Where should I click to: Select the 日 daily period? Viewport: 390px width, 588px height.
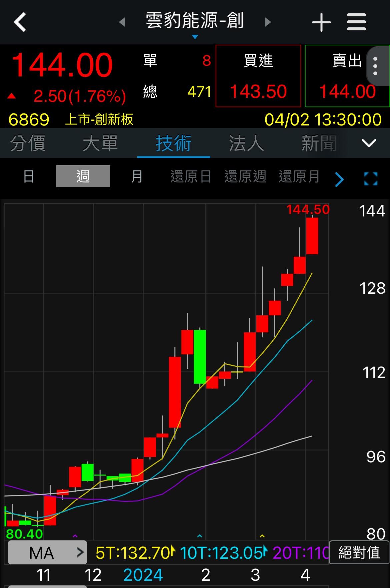click(x=29, y=176)
